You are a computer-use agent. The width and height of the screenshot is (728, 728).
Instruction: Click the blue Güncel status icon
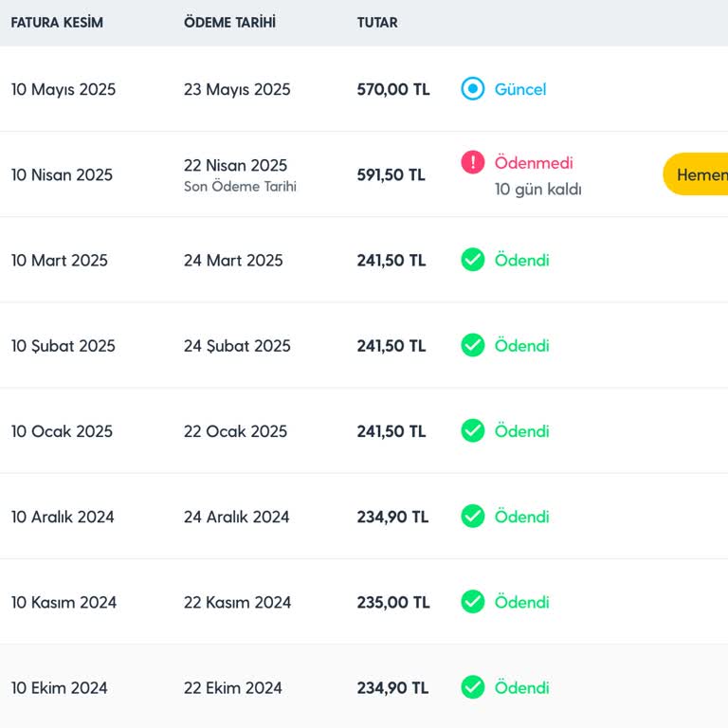(x=473, y=89)
